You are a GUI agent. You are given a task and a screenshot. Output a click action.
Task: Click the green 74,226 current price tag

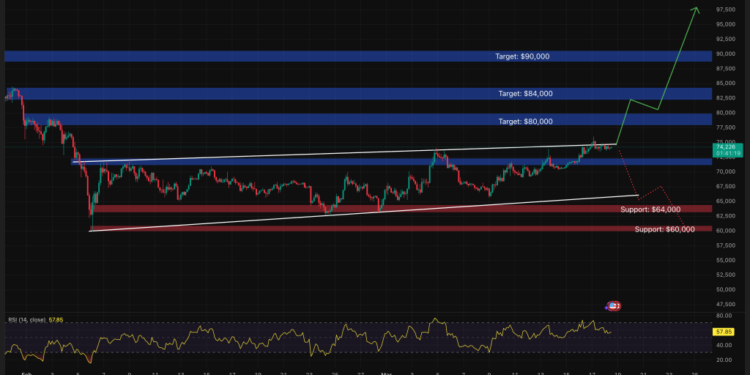(726, 147)
